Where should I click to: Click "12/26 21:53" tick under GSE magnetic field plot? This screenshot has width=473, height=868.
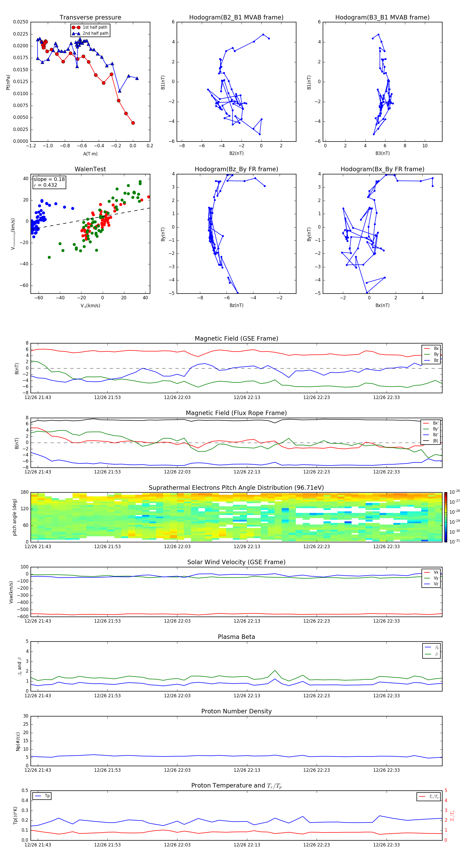(107, 398)
